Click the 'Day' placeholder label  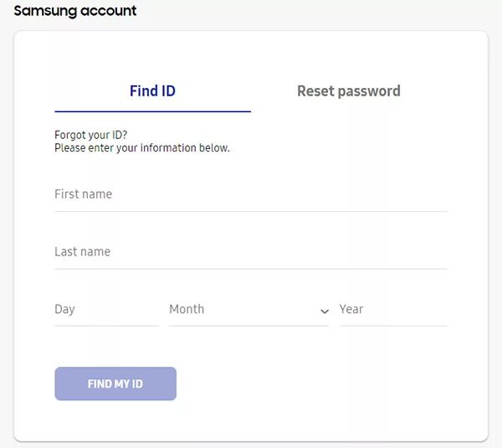pos(64,310)
